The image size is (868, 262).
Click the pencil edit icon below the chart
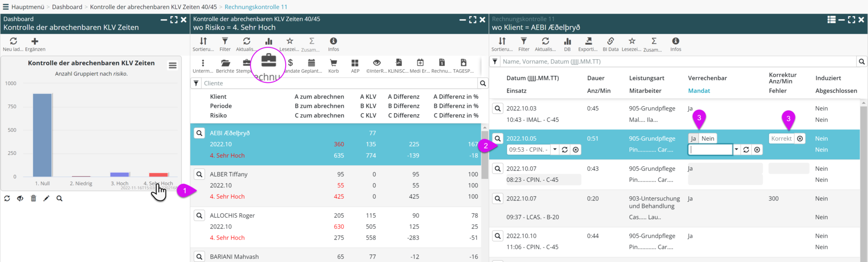coord(46,198)
